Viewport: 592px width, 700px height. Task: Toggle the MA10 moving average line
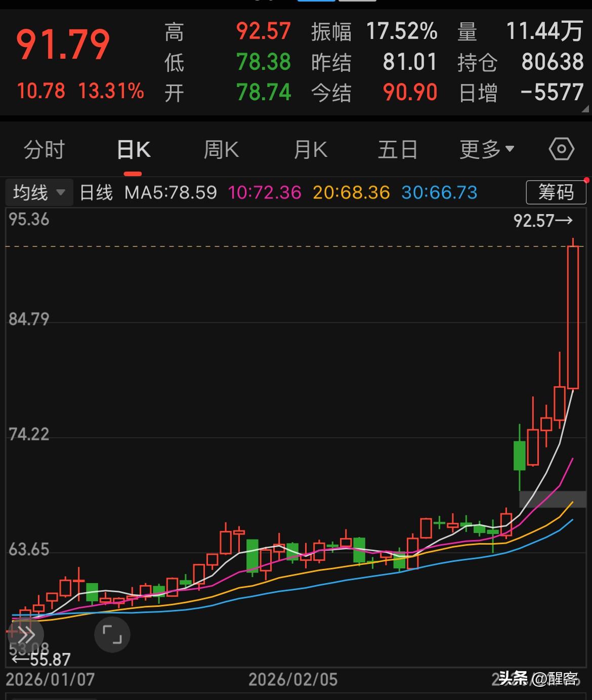[263, 192]
